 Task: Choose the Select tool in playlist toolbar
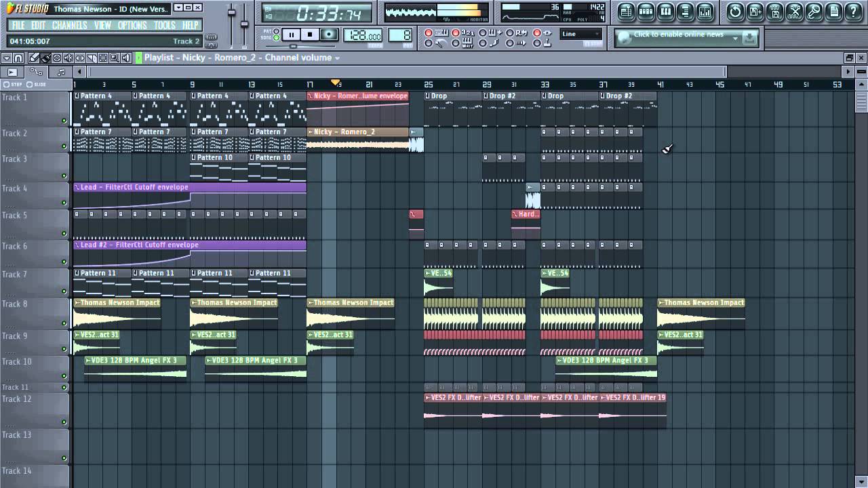click(102, 58)
